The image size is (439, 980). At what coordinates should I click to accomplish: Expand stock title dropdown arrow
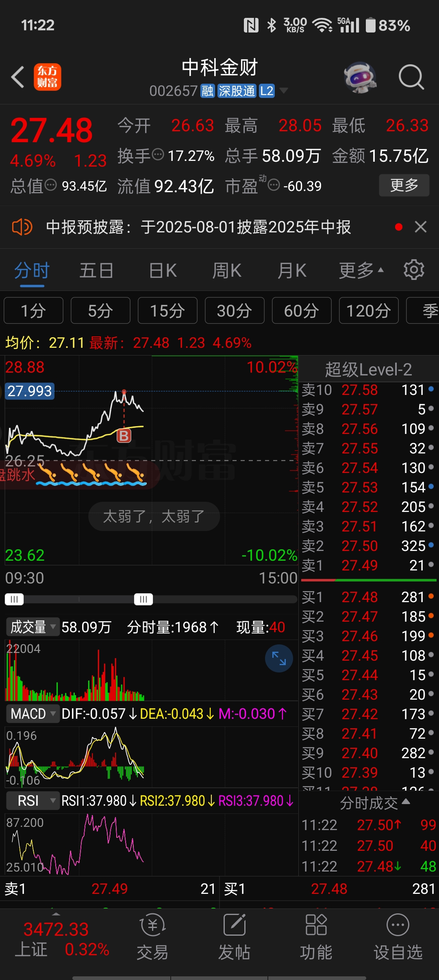point(283,91)
